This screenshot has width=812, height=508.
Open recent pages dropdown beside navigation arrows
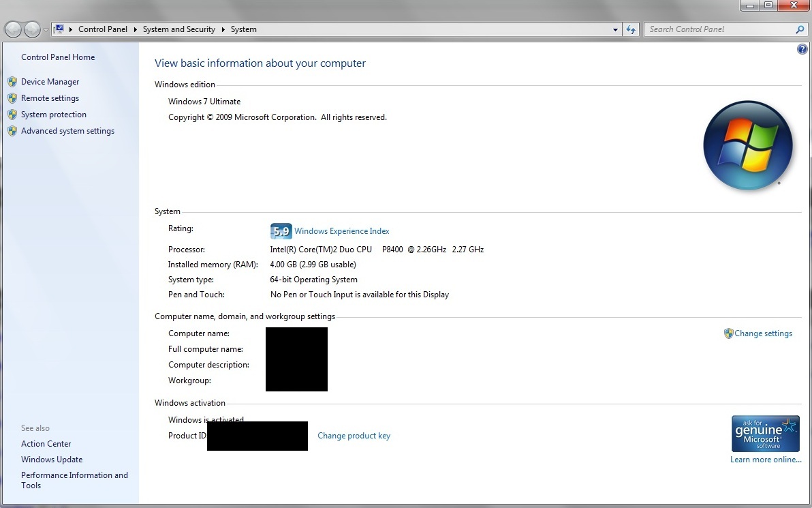(46, 29)
